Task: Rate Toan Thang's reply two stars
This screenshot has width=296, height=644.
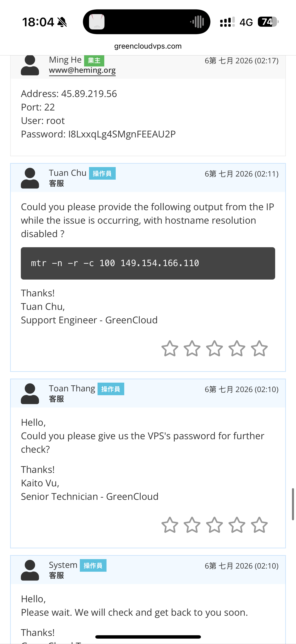Action: [192, 525]
